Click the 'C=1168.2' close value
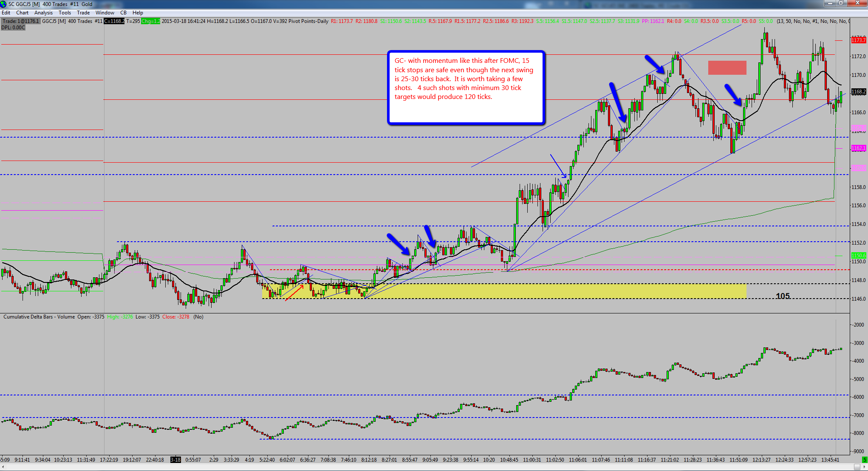 click(114, 21)
